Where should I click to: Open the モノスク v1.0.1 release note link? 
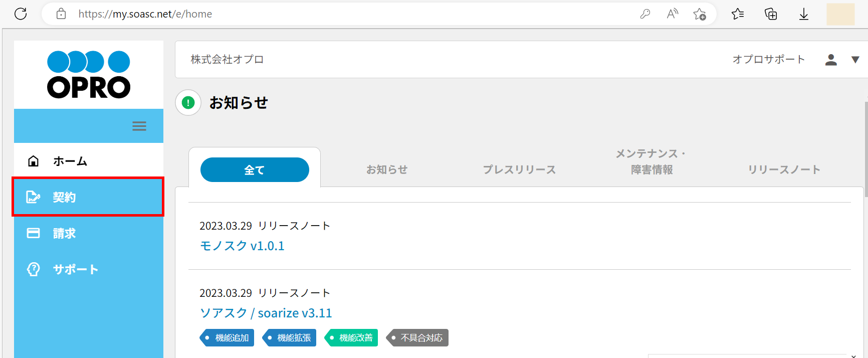[242, 246]
